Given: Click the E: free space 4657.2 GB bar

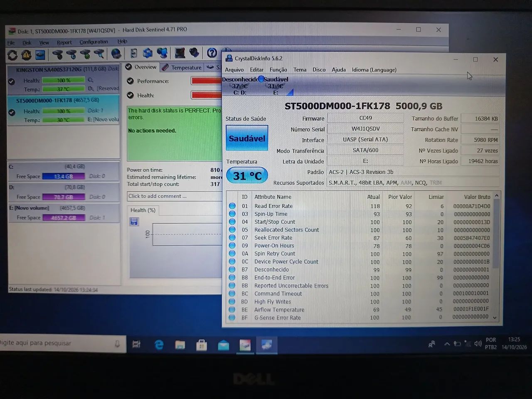Looking at the screenshot, I should (64, 218).
